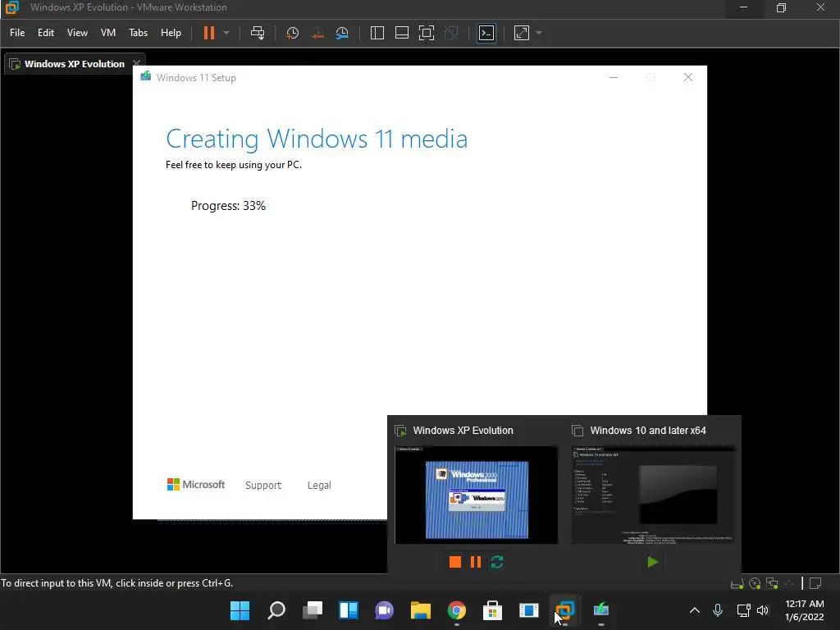Stop the Windows XP Evolution VM
The width and height of the screenshot is (840, 630).
click(455, 562)
